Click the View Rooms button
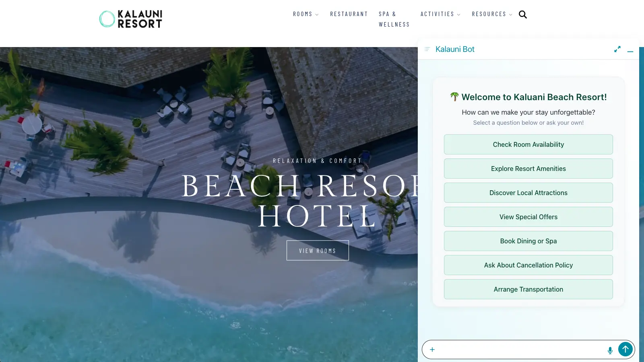This screenshot has height=362, width=644. coord(318,251)
